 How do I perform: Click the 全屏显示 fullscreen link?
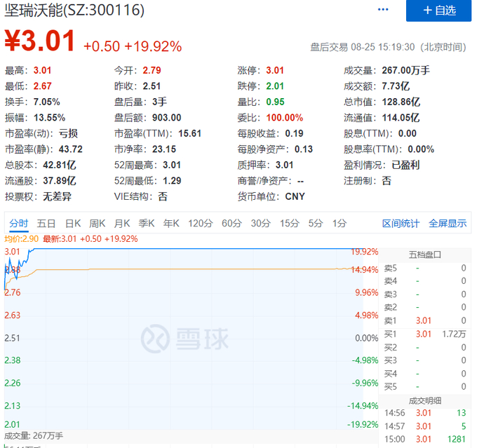click(x=448, y=223)
